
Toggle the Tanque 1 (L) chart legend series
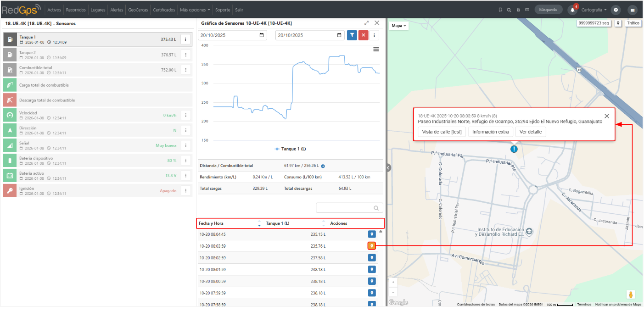[290, 149]
